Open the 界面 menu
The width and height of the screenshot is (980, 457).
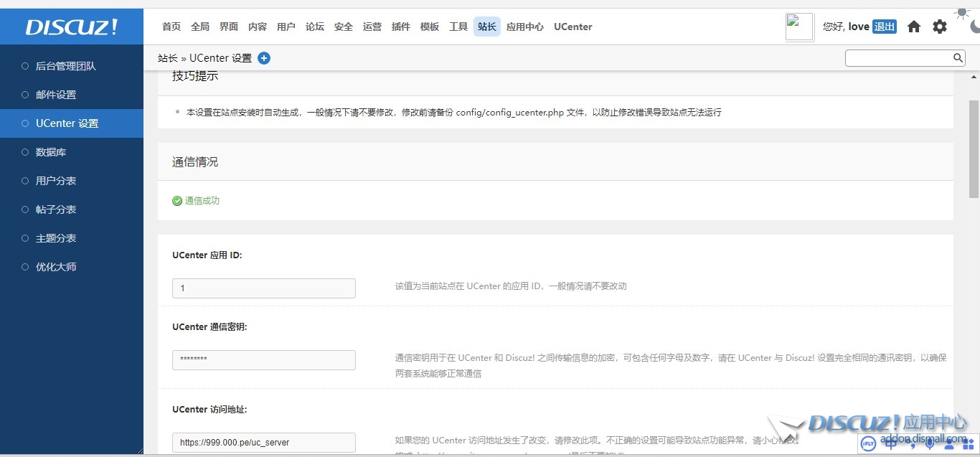[x=229, y=27]
